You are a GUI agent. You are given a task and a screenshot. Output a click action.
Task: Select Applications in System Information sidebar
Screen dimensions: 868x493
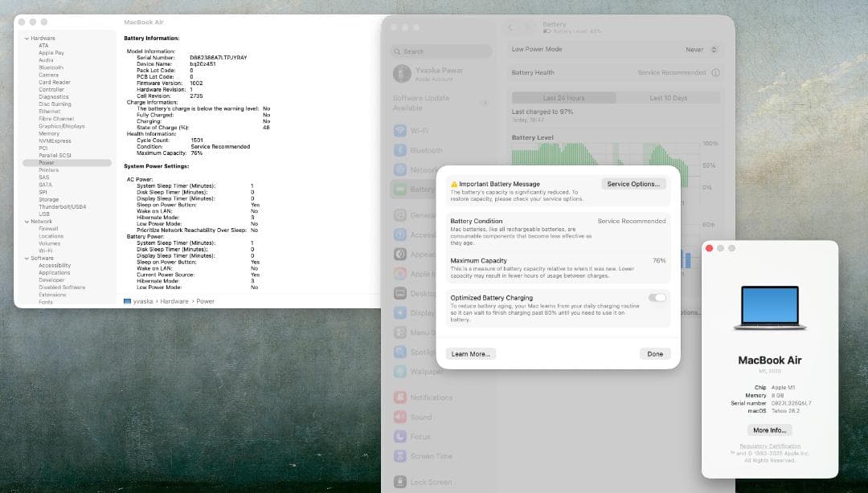[55, 273]
